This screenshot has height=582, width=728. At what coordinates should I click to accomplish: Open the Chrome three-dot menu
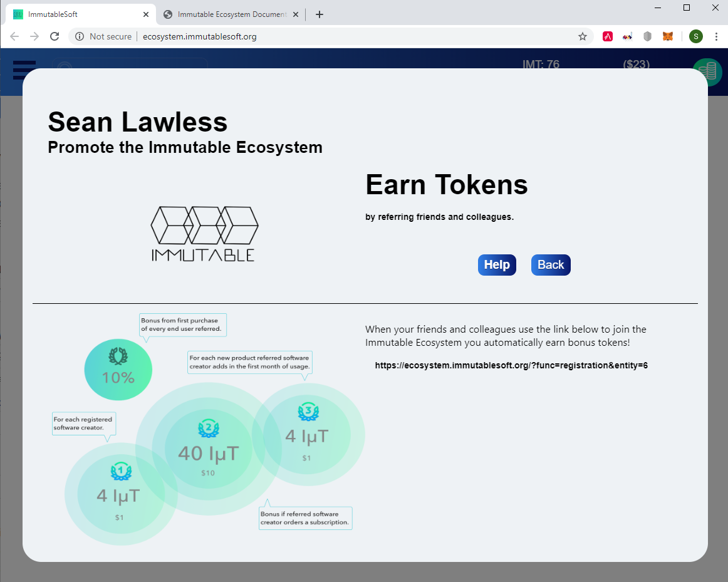coord(717,36)
